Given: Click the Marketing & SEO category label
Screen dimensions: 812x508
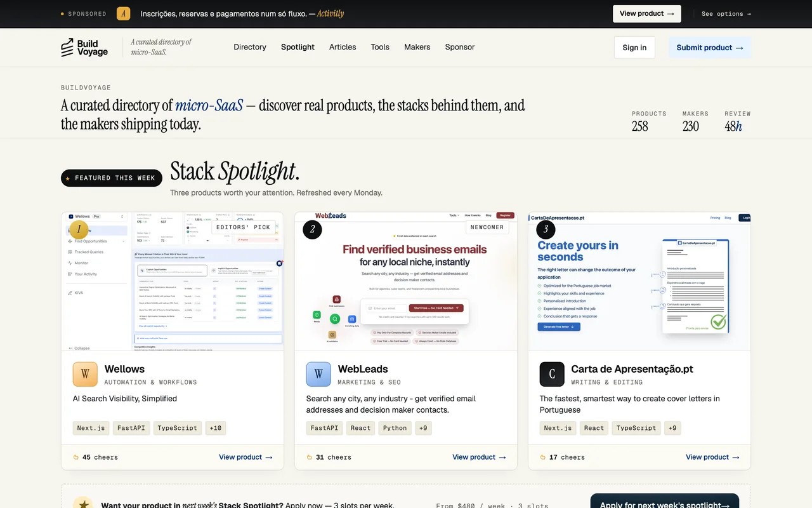Looking at the screenshot, I should [369, 382].
